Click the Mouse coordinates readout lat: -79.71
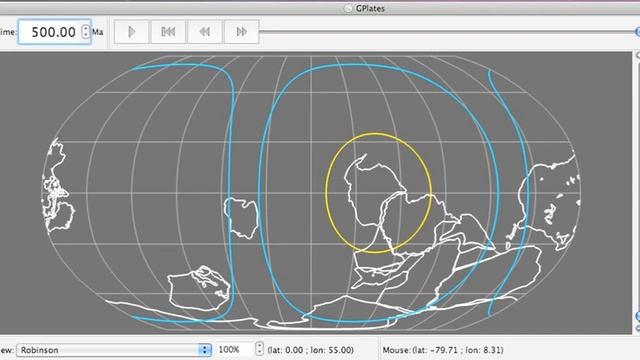640x360 pixels. point(443,350)
